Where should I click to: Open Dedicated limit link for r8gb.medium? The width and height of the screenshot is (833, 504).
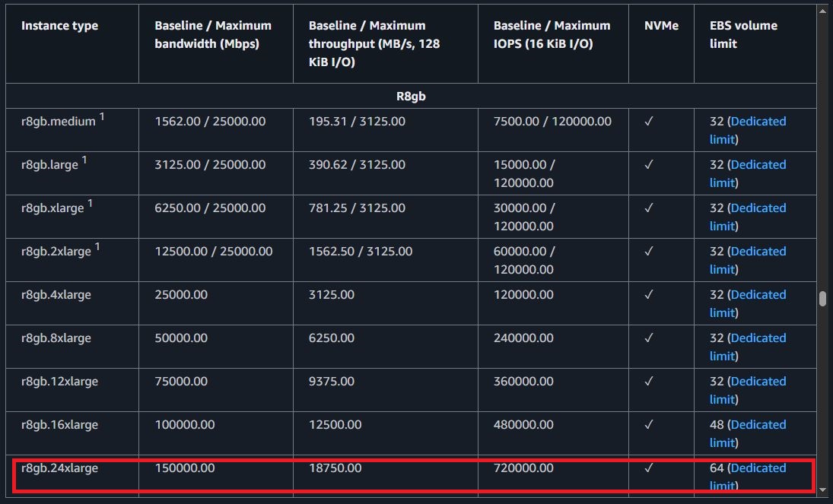758,122
